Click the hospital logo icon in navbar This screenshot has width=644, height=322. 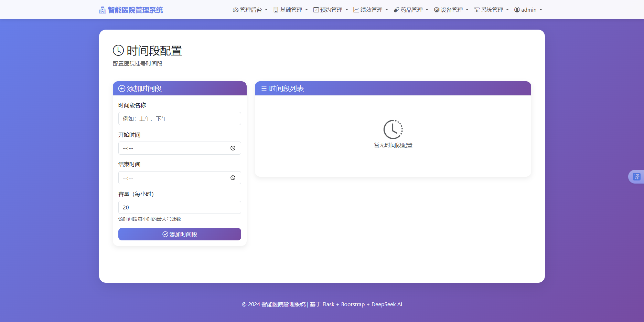click(x=102, y=10)
